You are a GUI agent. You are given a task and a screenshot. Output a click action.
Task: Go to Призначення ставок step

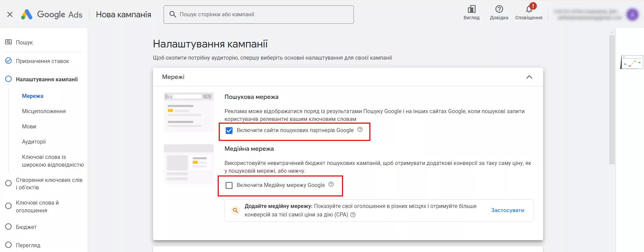(x=42, y=61)
